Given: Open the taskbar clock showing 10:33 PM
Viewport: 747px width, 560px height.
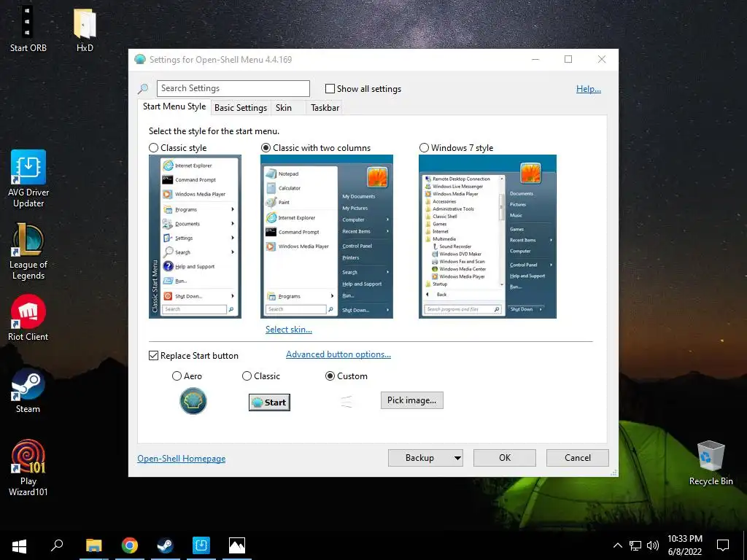Looking at the screenshot, I should pyautogui.click(x=684, y=545).
